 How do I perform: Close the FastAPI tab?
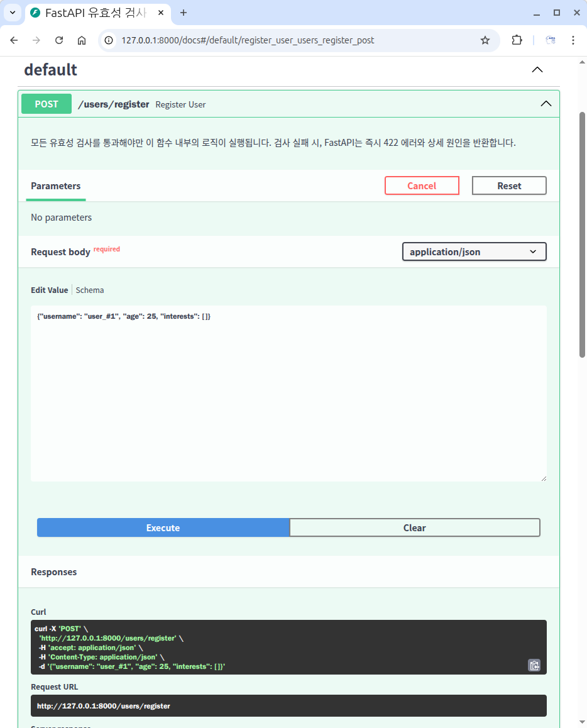[160, 13]
